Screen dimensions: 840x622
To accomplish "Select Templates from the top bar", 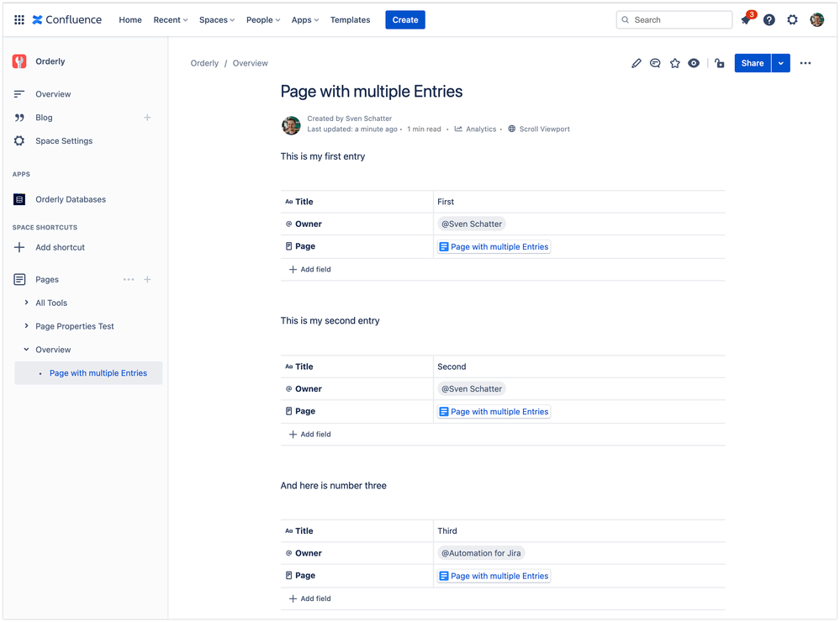I will [x=350, y=19].
